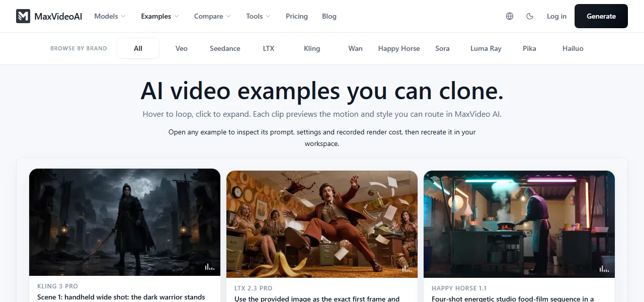Open the neon kitchen cooking video thumbnail
Viewport: 644px width, 302px height.
[519, 224]
